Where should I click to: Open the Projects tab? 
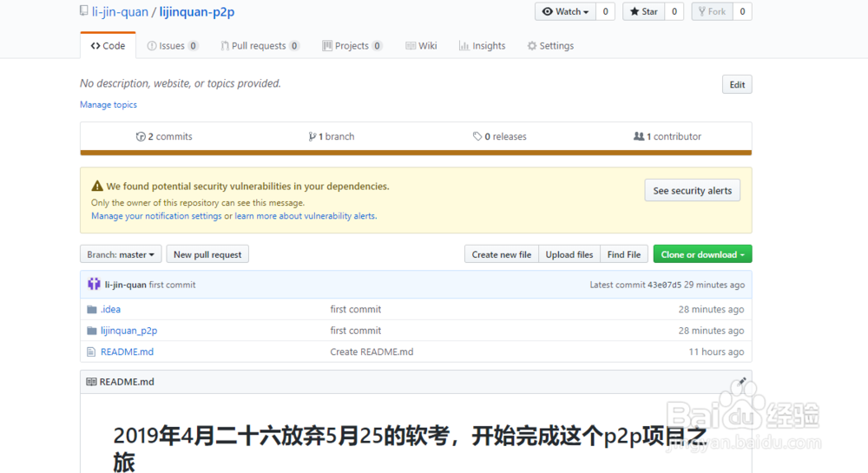click(x=352, y=46)
